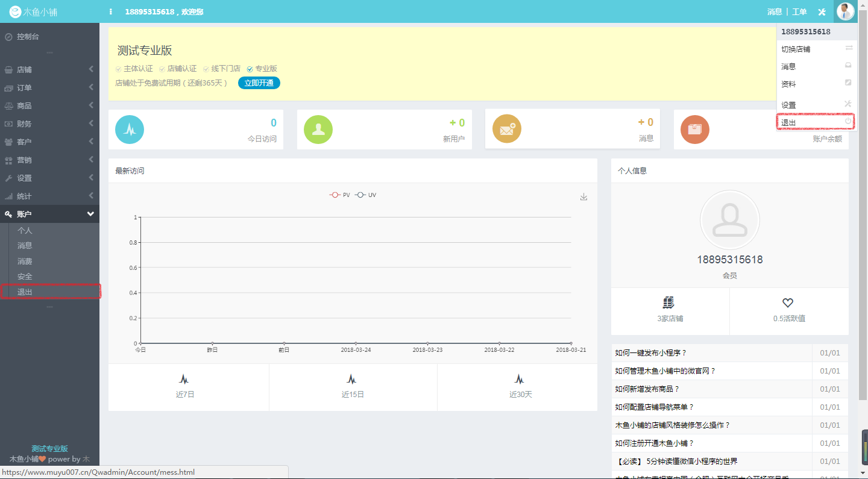
Task: Toggle the PV series in chart legend
Action: (340, 195)
